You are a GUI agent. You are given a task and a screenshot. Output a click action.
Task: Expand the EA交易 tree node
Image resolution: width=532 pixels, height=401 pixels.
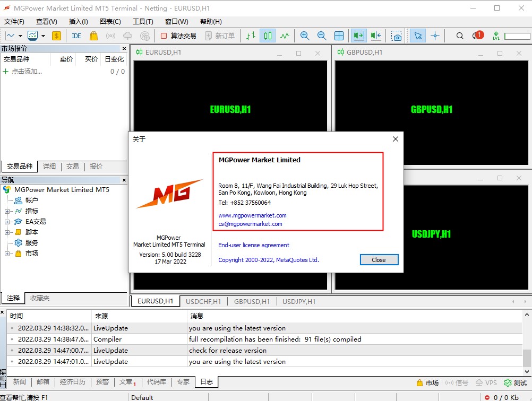coord(7,222)
